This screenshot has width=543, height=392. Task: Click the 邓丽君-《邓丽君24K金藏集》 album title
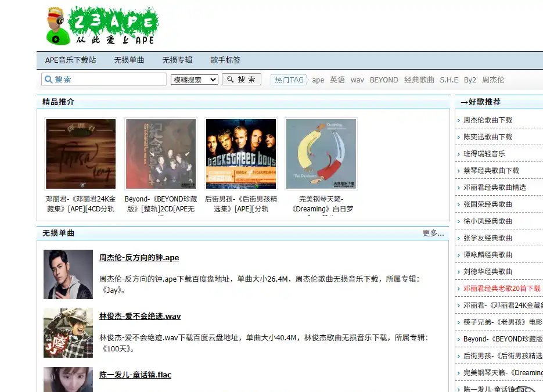81,204
